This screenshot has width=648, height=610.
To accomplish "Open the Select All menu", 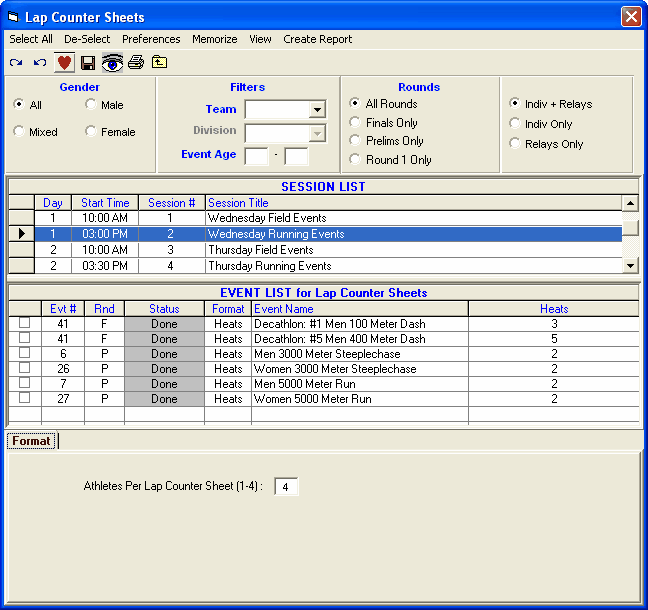I will click(31, 39).
